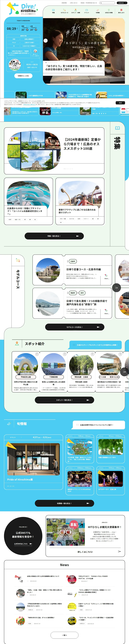129x644 pixels.
Task: Advance spot carousel arrow
Action: pos(124,372)
